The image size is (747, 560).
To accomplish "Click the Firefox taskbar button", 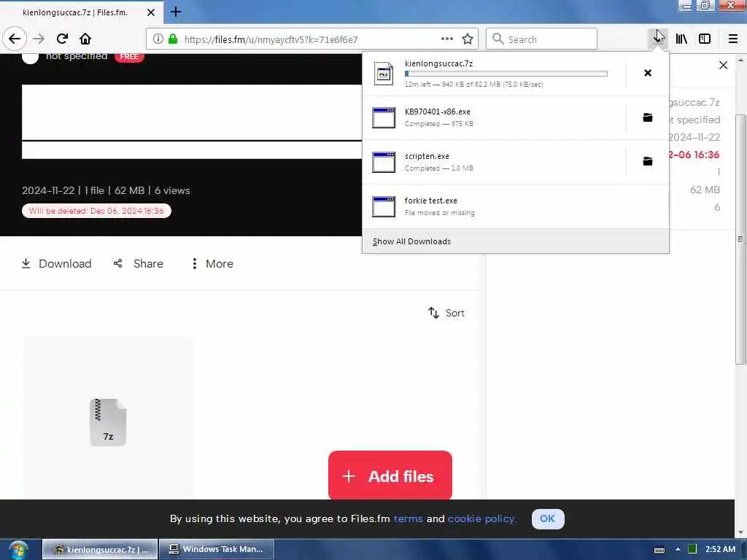I will [100, 549].
